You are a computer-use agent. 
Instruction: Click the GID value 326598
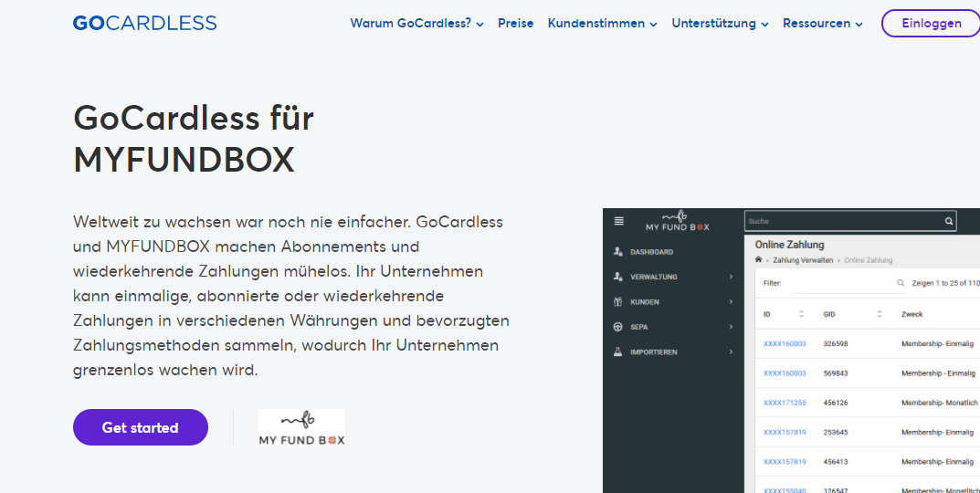pos(836,343)
